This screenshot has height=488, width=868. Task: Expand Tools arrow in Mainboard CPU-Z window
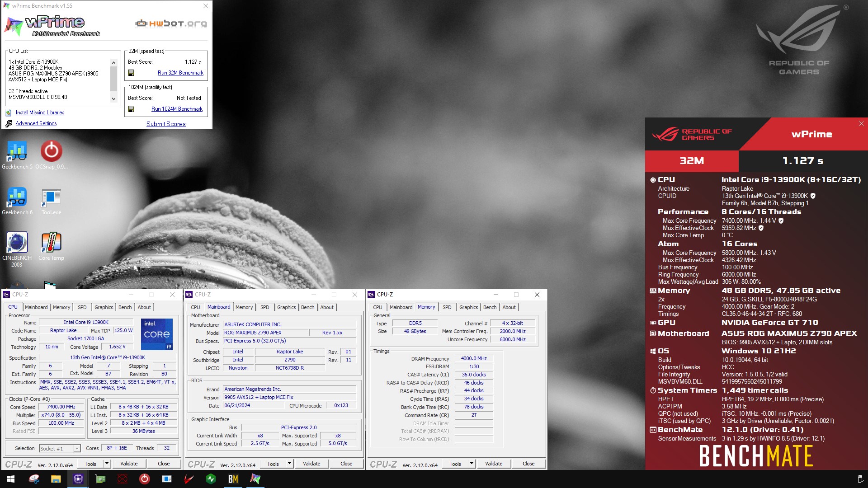[x=290, y=464]
